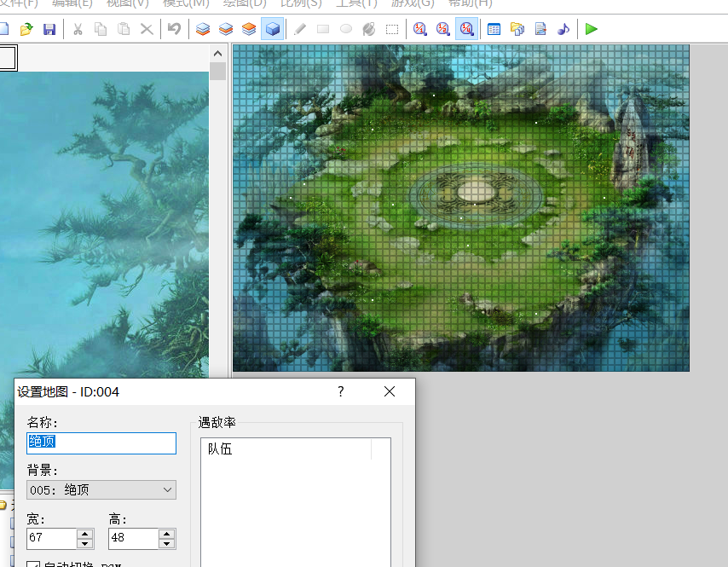This screenshot has width=728, height=567.
Task: Increase map height with the up arrow
Action: pos(167,534)
